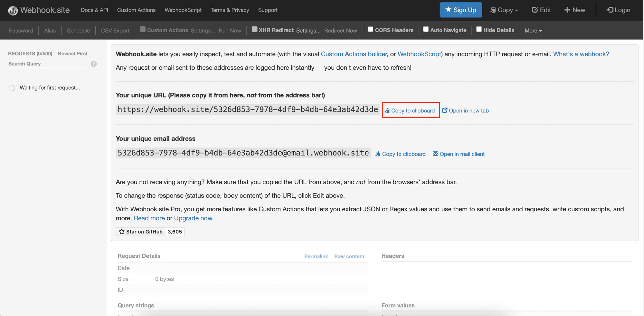The height and width of the screenshot is (316, 644).
Task: Open the Docs & API menu
Action: [94, 10]
